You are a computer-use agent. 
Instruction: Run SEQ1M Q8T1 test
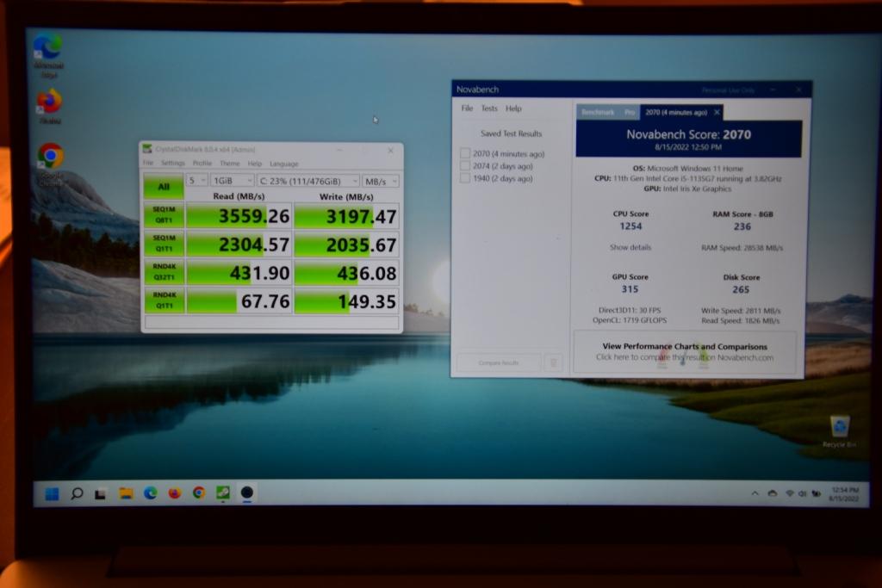click(164, 214)
